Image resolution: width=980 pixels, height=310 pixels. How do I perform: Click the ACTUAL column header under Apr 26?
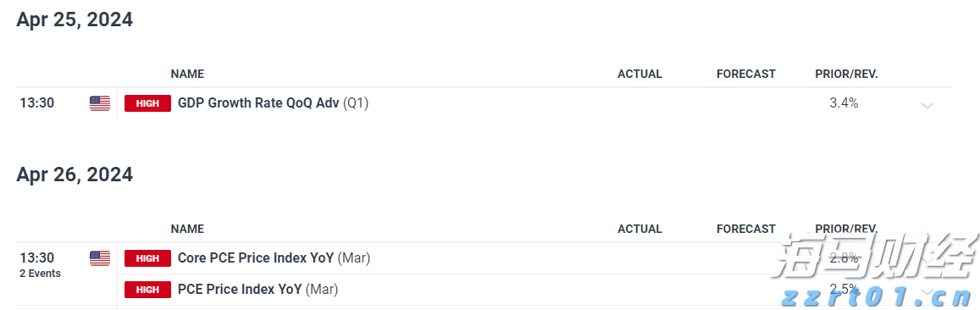pos(639,229)
